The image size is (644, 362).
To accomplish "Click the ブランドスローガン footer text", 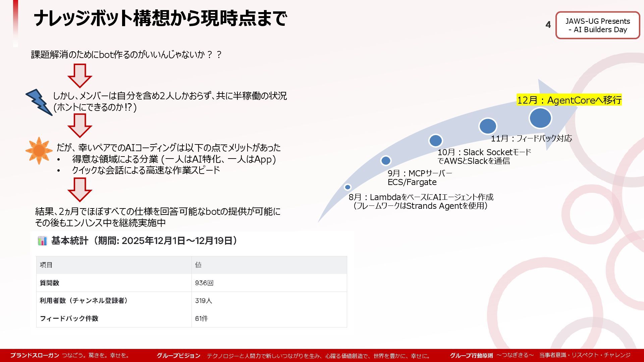I will pos(35,355).
